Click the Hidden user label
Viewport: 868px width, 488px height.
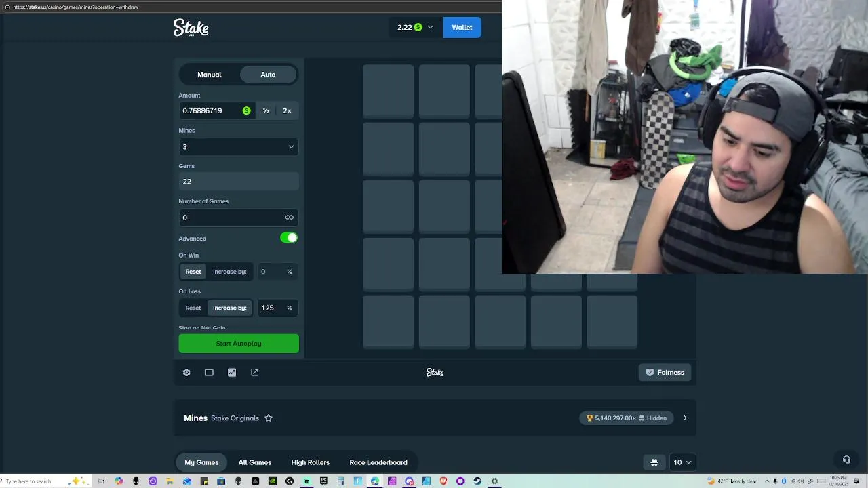656,418
